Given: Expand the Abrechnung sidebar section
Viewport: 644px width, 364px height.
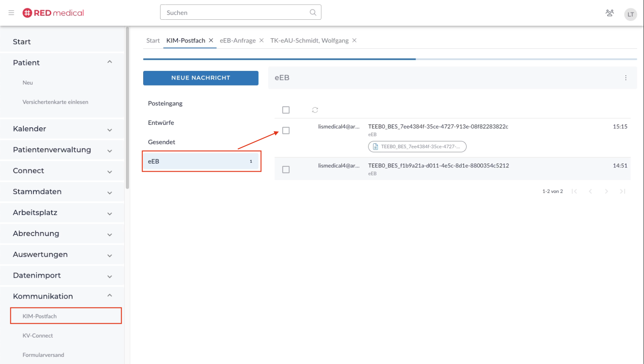Looking at the screenshot, I should pyautogui.click(x=110, y=234).
